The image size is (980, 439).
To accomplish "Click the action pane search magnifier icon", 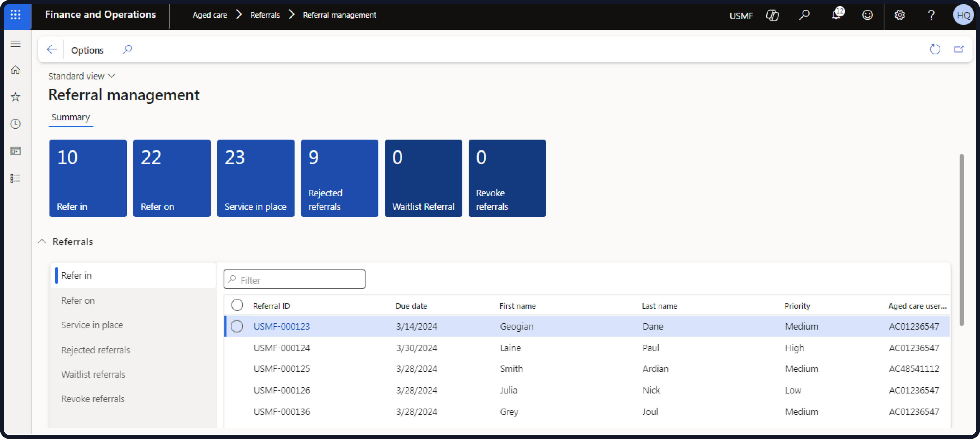I will [127, 50].
